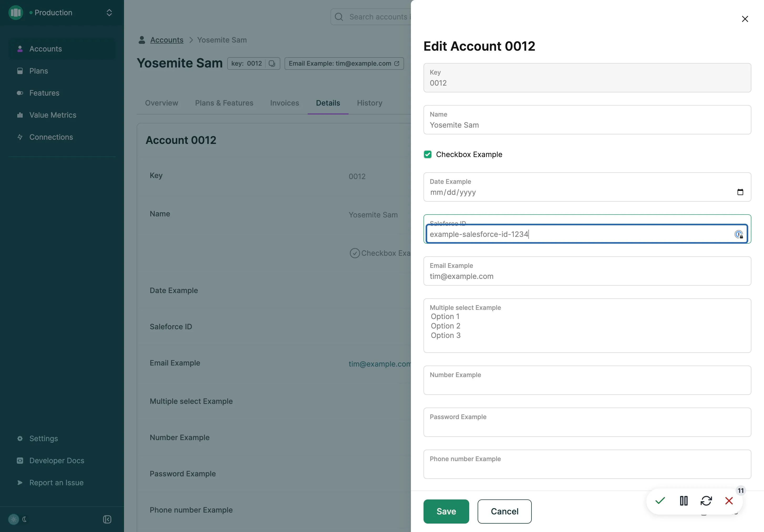Select Option 2 in Multiple select Example
Screen dimensions: 764x532
445,326
